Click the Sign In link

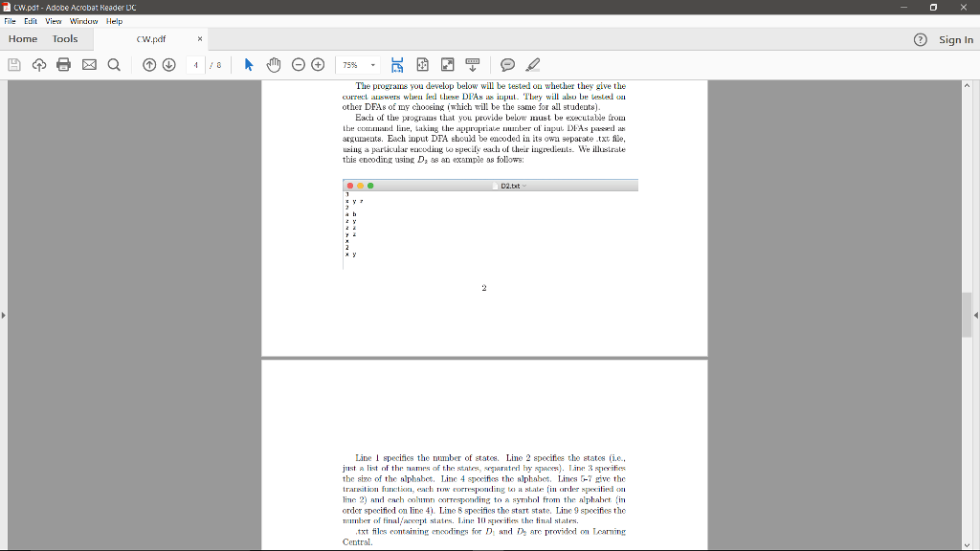click(x=957, y=39)
